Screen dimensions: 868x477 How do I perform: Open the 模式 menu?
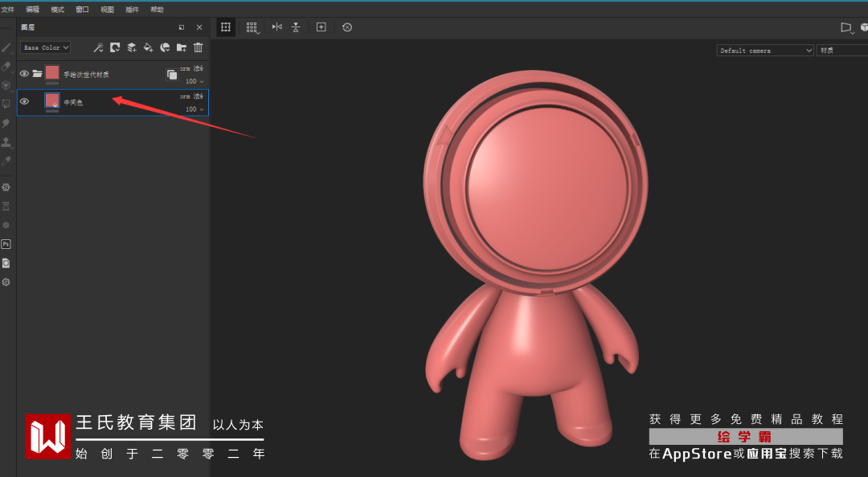coord(58,10)
